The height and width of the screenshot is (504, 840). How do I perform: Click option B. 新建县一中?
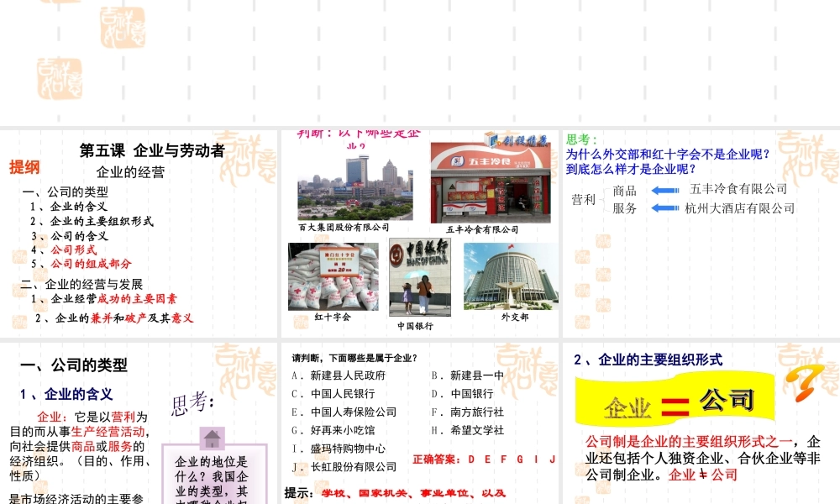coord(468,375)
